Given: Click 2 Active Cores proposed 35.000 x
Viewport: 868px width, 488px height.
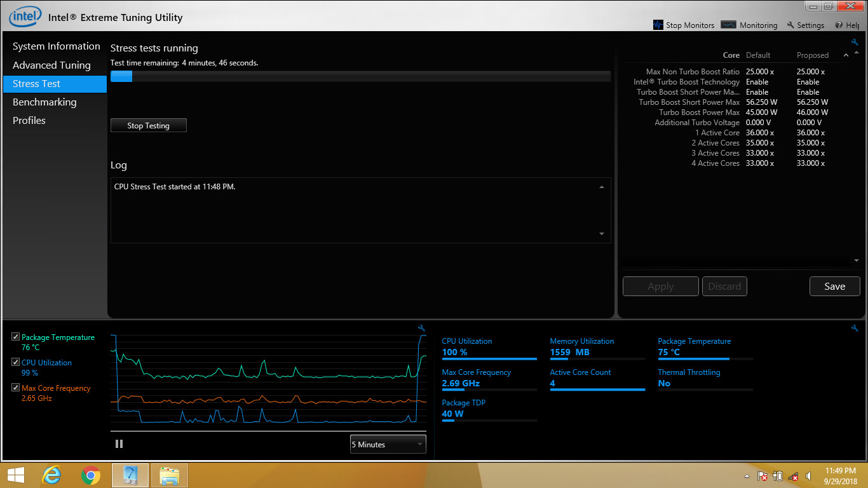Looking at the screenshot, I should (x=811, y=143).
